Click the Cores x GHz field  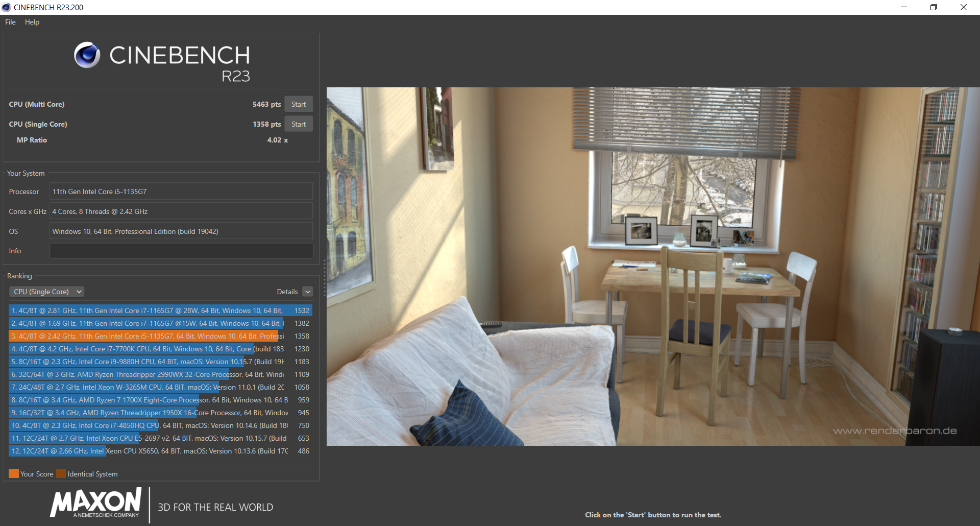(x=181, y=211)
